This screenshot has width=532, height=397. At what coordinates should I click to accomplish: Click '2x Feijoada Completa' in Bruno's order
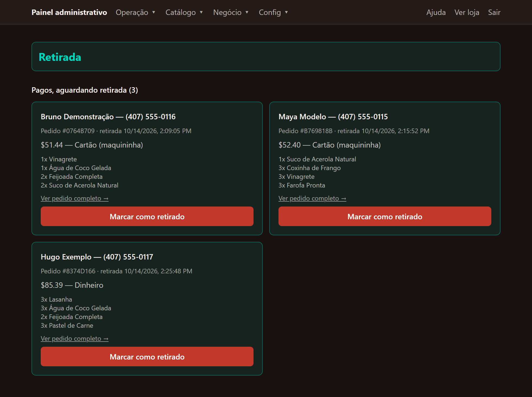(72, 177)
